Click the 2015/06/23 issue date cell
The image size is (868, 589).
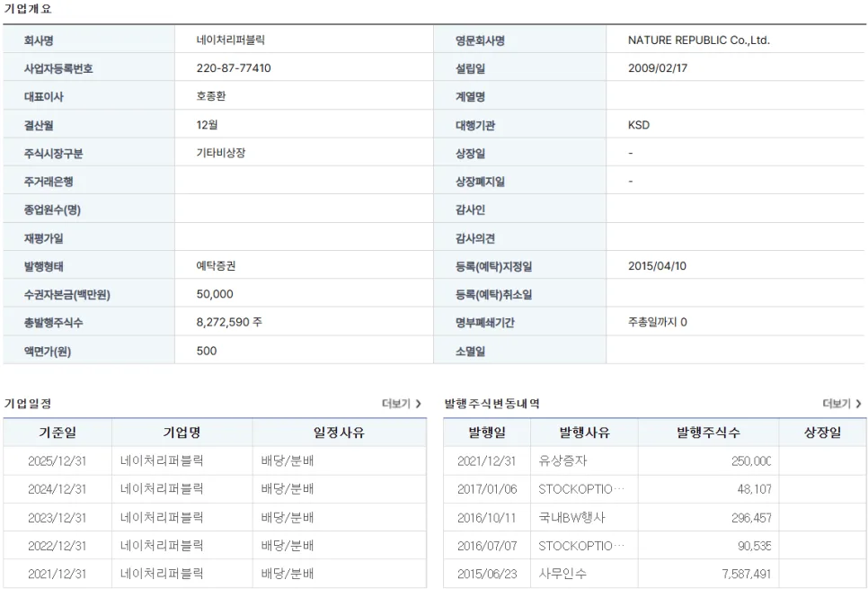[x=487, y=574]
